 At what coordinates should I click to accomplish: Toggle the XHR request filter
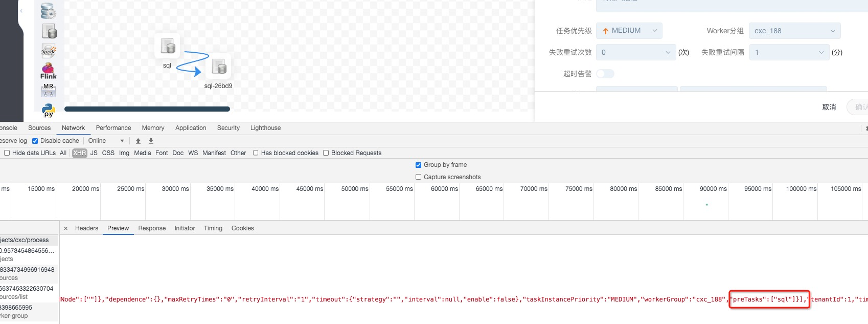[80, 153]
